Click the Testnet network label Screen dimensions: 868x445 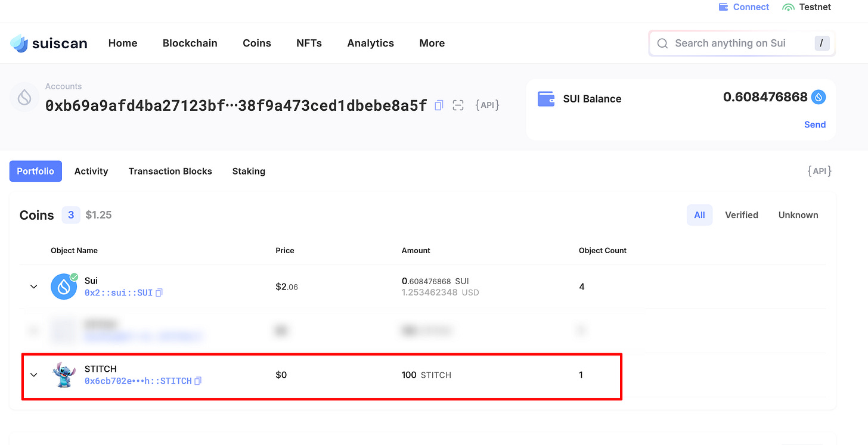[x=815, y=7]
